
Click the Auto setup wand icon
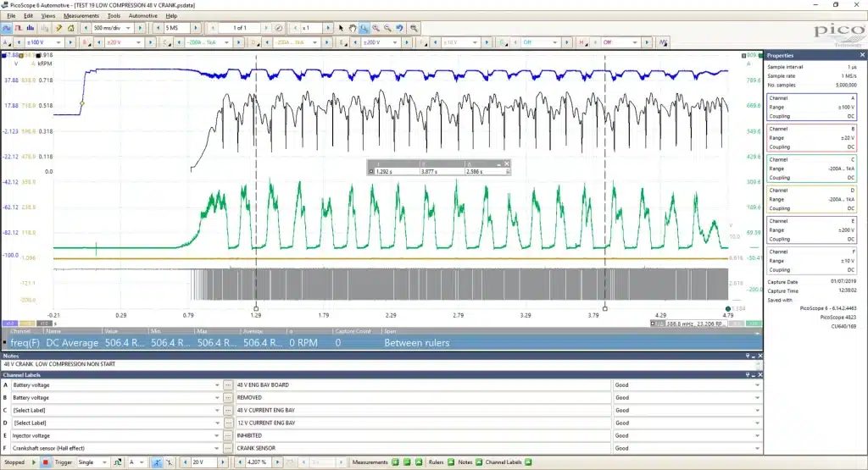58,28
